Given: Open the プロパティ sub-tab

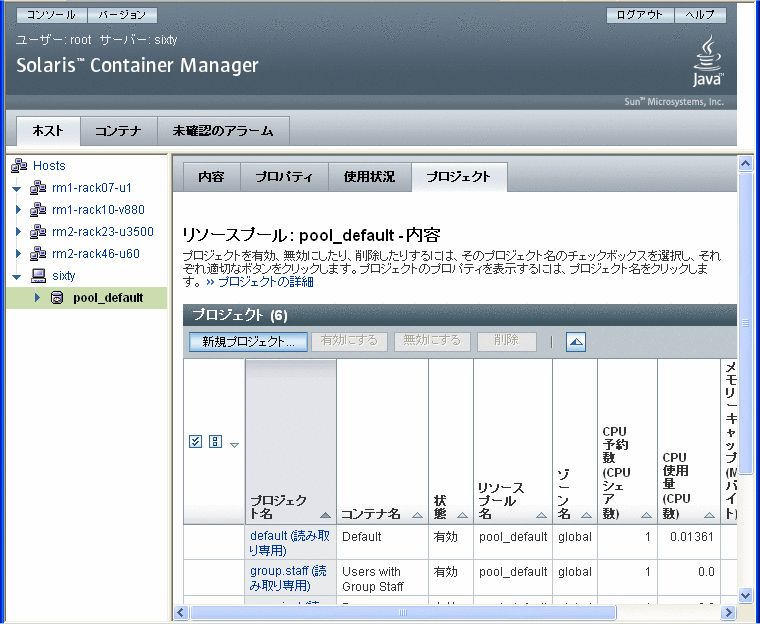Looking at the screenshot, I should (x=284, y=176).
